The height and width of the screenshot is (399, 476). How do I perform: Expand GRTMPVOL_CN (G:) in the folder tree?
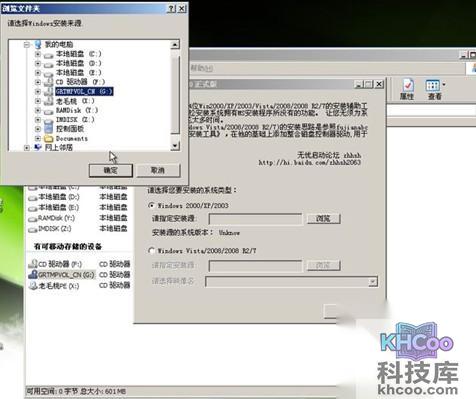[x=38, y=91]
